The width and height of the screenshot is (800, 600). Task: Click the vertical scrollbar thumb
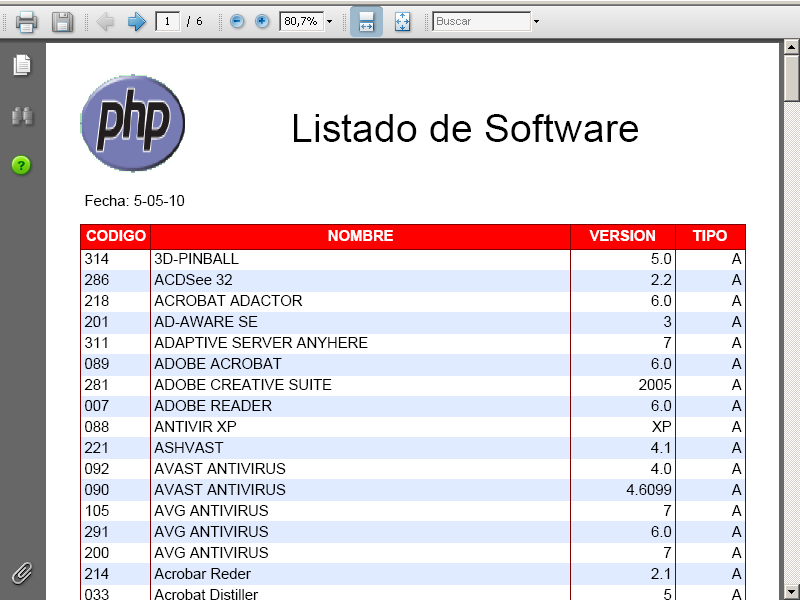(791, 78)
